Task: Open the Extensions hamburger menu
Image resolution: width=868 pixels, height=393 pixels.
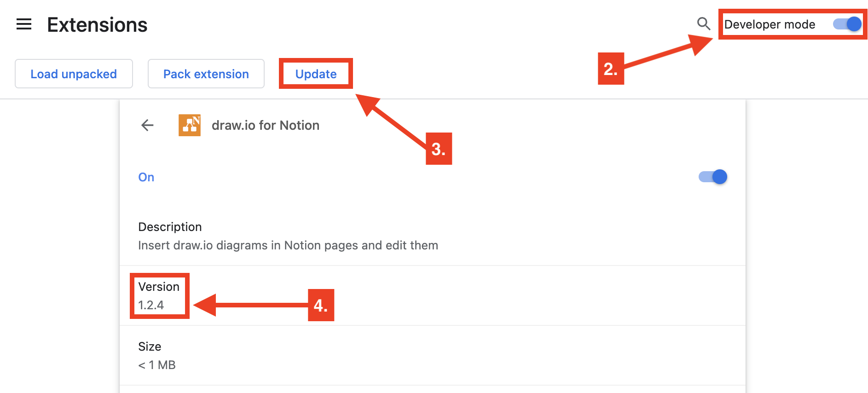Action: point(24,24)
